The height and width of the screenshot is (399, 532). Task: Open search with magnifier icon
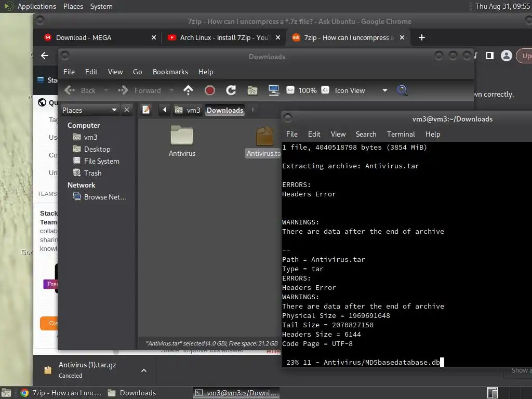(402, 90)
